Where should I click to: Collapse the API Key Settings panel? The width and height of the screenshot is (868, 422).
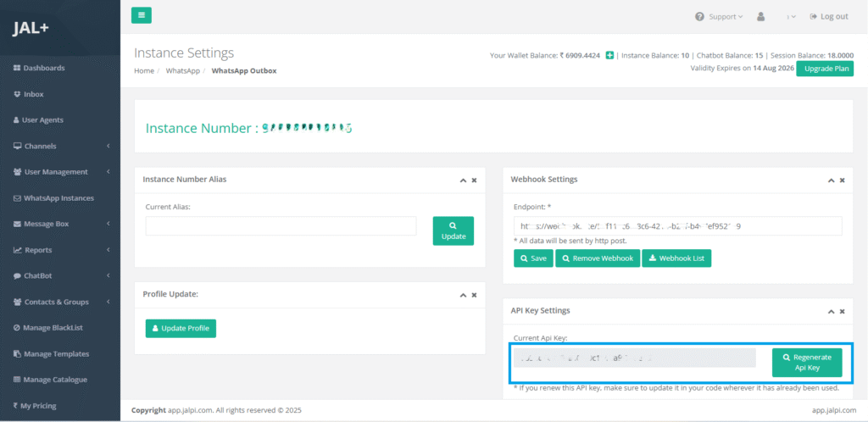[x=829, y=311]
